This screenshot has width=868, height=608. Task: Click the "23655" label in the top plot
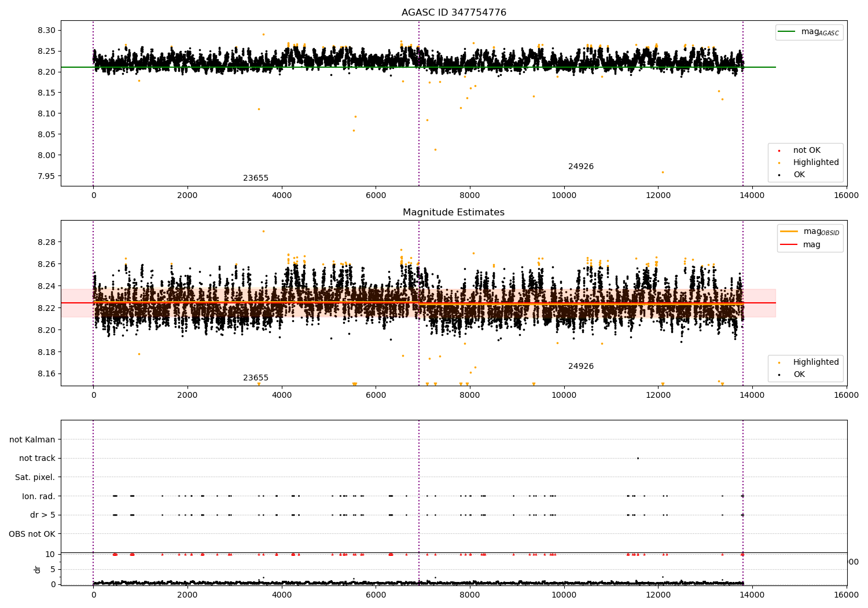pyautogui.click(x=256, y=178)
